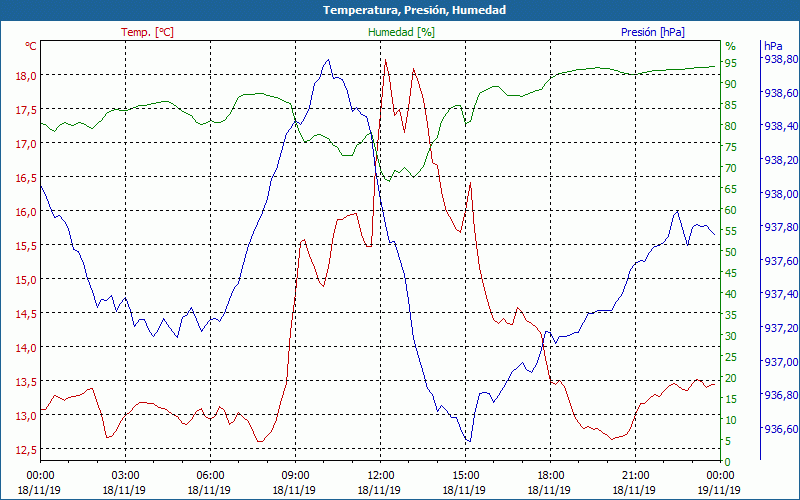Click the '15,5' temperature axis value
Image resolution: width=800 pixels, height=500 pixels.
pyautogui.click(x=27, y=245)
